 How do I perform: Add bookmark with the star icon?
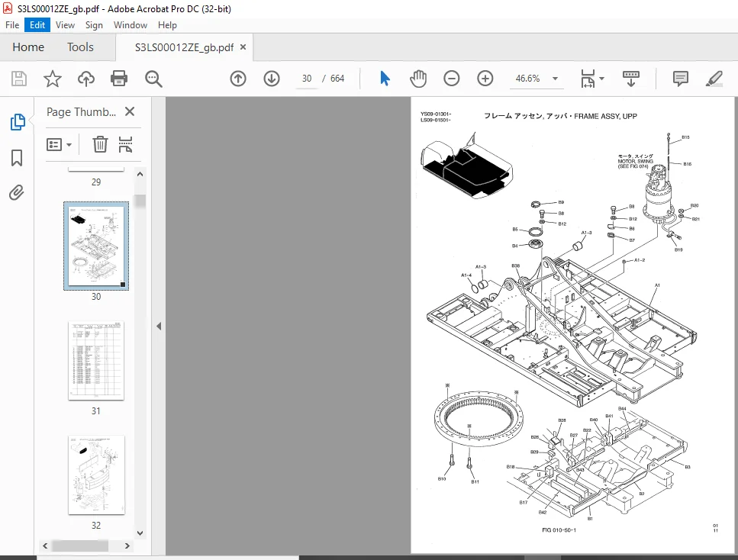click(52, 79)
